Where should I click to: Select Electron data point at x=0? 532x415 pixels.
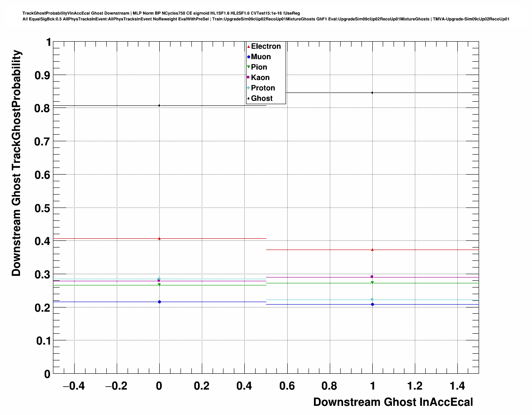159,239
